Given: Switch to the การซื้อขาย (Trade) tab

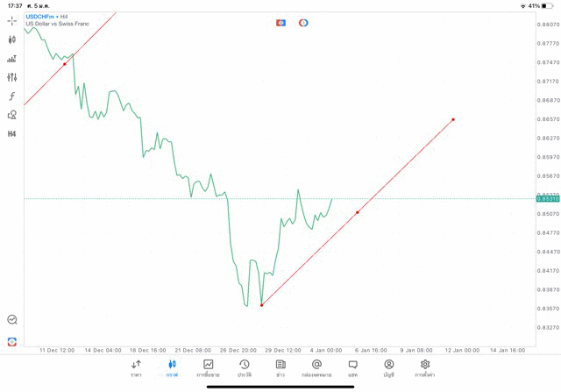Looking at the screenshot, I should (208, 367).
